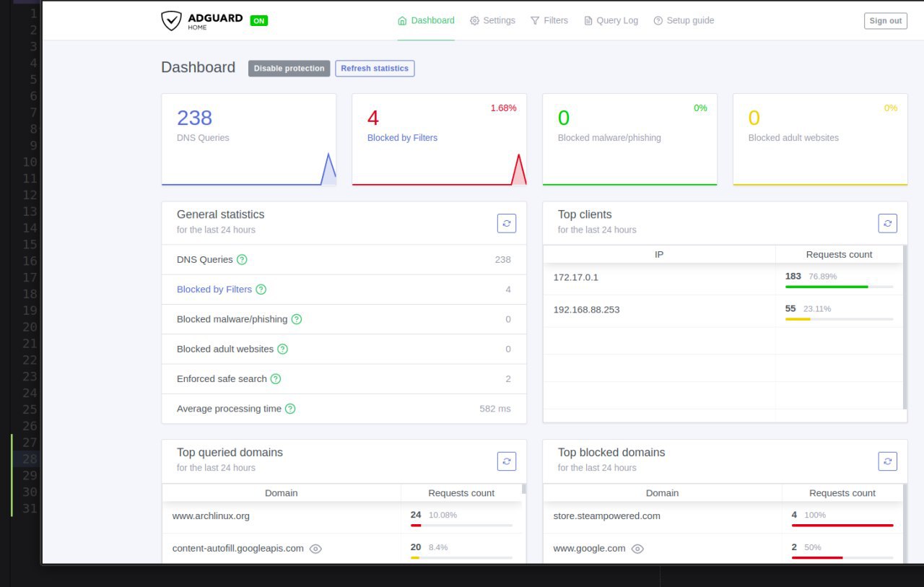Click www.archlinux.org domain row

(x=342, y=517)
